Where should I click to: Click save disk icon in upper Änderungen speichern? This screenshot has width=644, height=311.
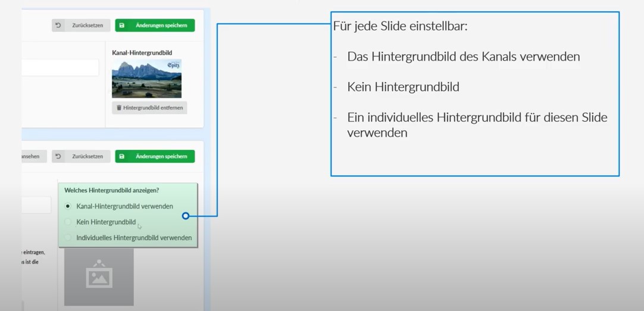point(122,26)
